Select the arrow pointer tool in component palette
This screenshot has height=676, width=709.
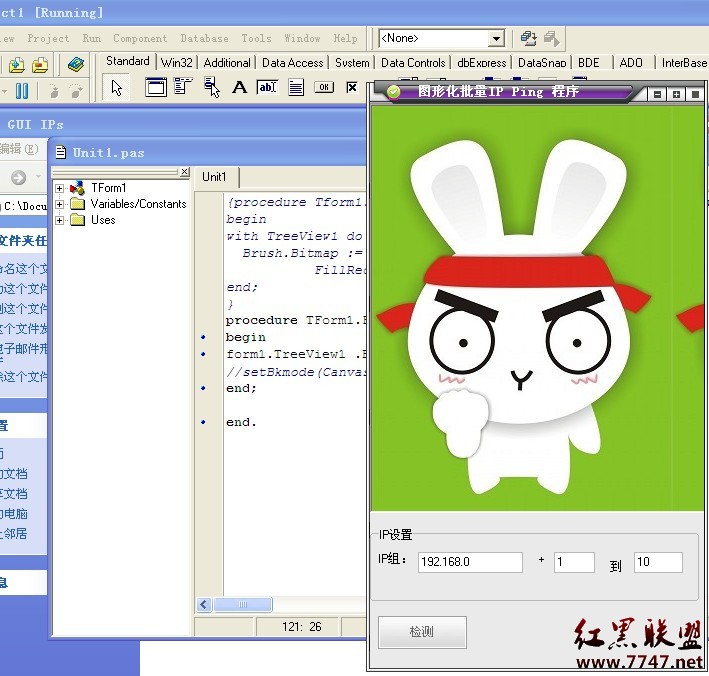coord(116,87)
